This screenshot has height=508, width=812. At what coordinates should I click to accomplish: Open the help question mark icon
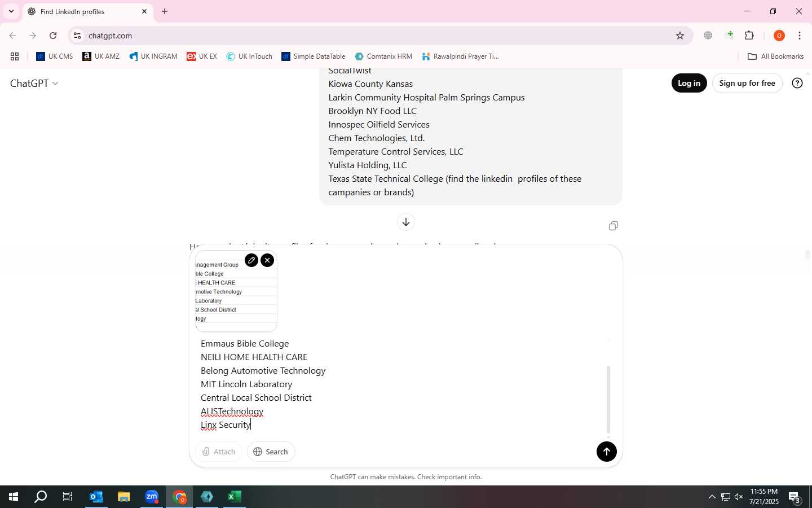coord(797,83)
